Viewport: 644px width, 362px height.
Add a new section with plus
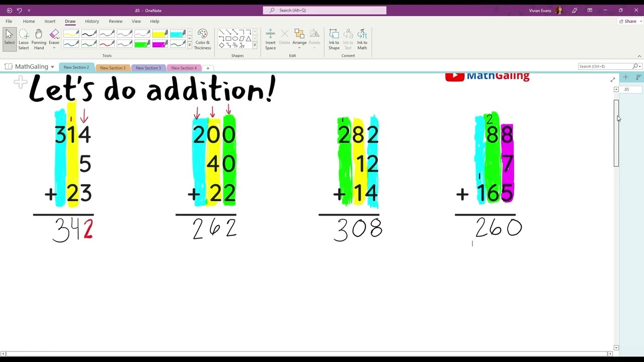tap(208, 68)
